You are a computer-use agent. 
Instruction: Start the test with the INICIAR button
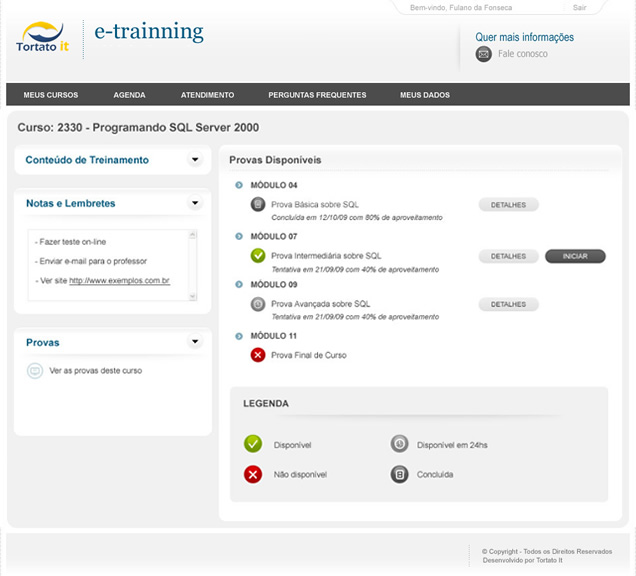tap(575, 256)
